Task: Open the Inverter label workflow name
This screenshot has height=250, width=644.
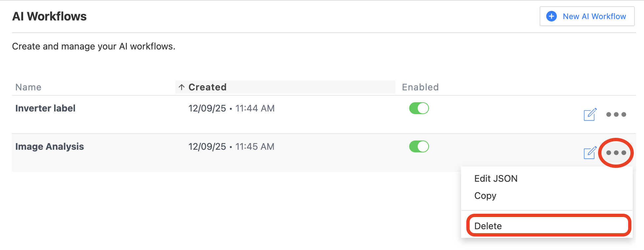Action: 45,108
